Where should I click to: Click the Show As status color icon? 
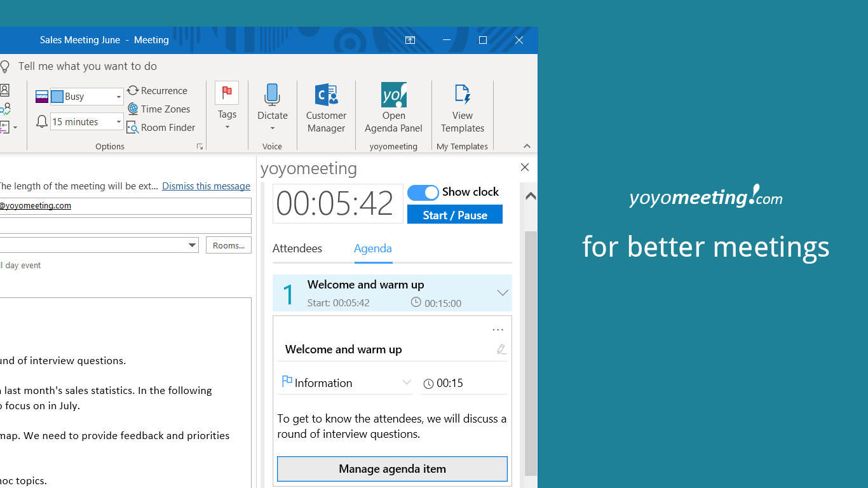click(42, 97)
